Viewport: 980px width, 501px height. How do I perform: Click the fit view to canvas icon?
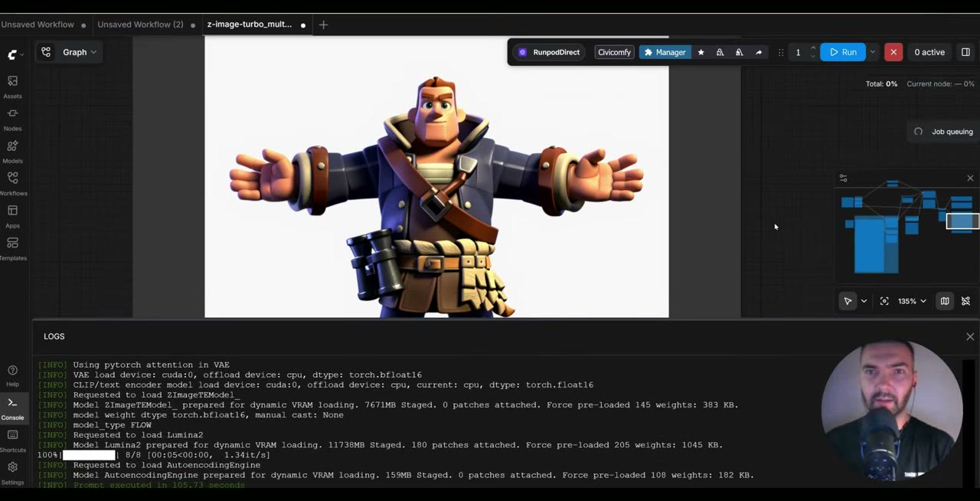(x=884, y=301)
